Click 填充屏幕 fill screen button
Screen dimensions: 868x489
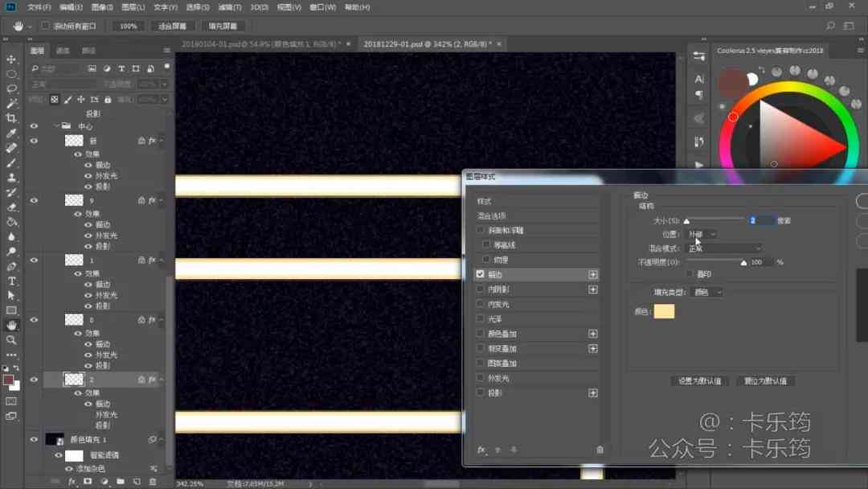(x=223, y=26)
